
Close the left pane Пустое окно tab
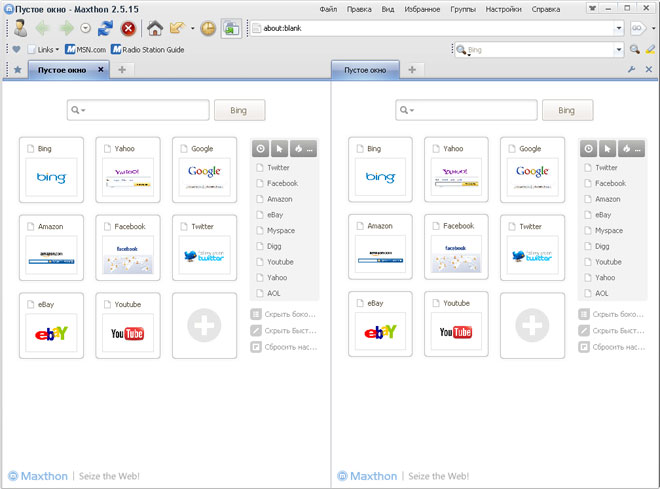(101, 69)
